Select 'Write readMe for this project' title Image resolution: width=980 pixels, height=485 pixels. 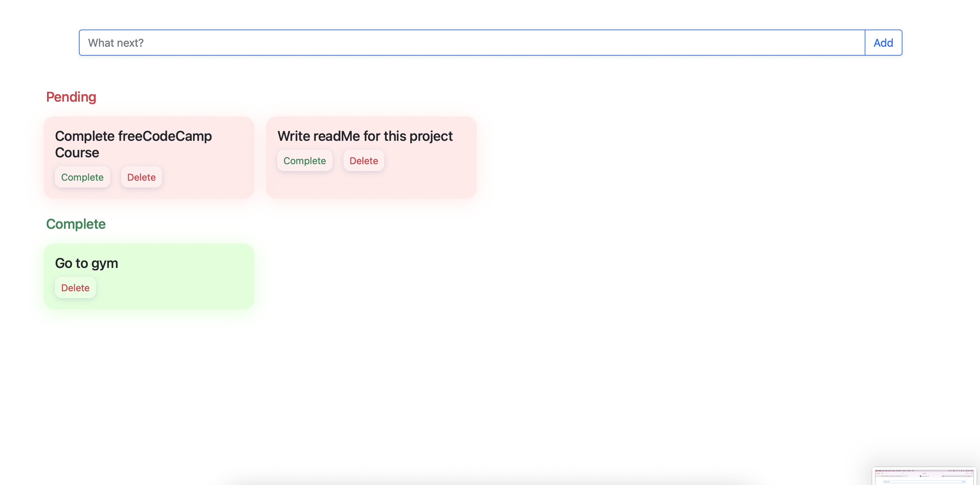(365, 136)
